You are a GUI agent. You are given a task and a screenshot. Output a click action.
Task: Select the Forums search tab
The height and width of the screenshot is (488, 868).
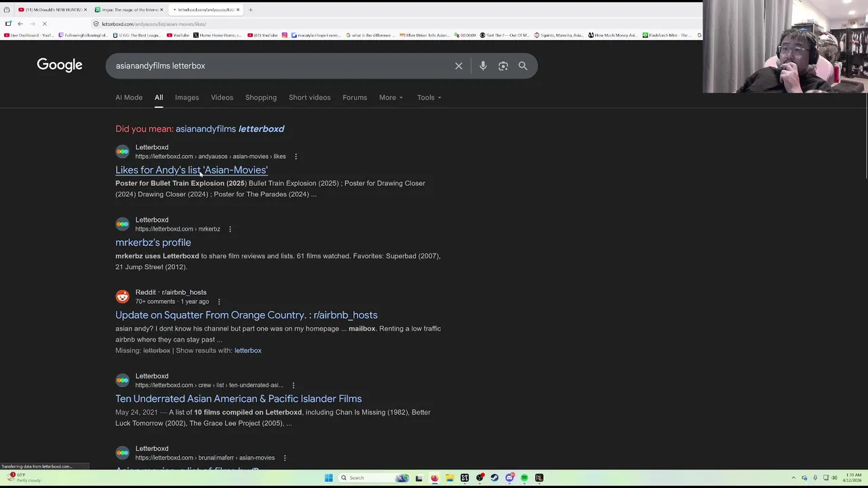coord(355,98)
